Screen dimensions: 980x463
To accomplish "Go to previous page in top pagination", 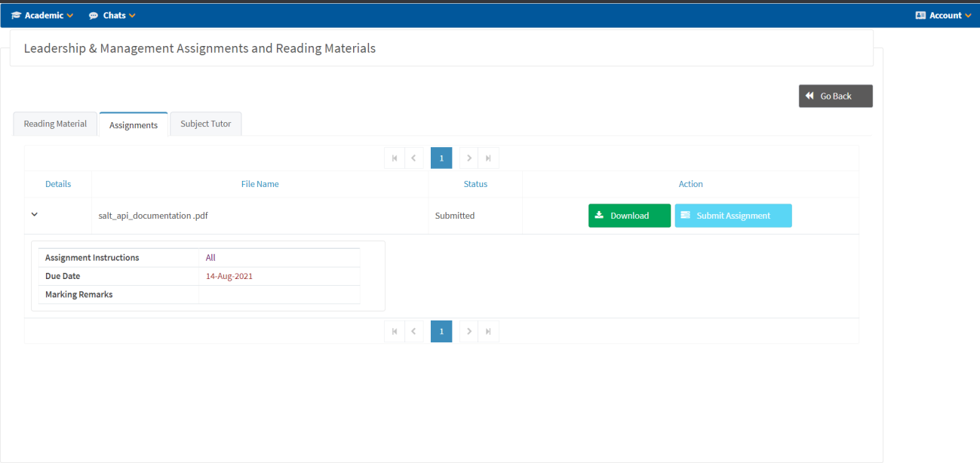I will click(x=413, y=158).
